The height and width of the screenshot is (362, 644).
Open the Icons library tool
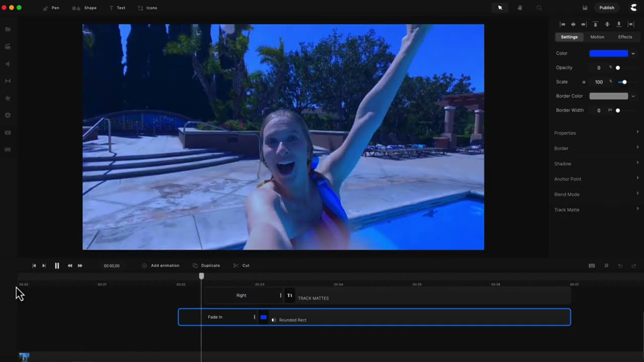pyautogui.click(x=147, y=8)
